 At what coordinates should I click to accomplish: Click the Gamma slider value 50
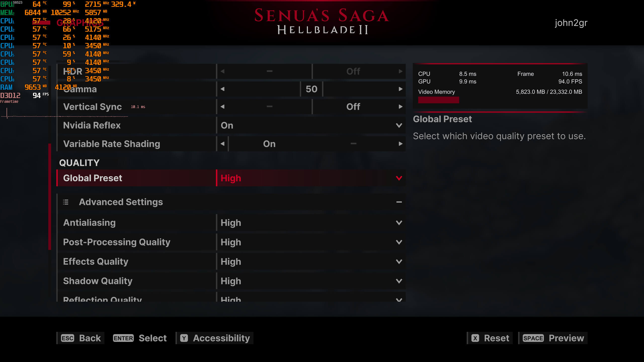coord(311,89)
